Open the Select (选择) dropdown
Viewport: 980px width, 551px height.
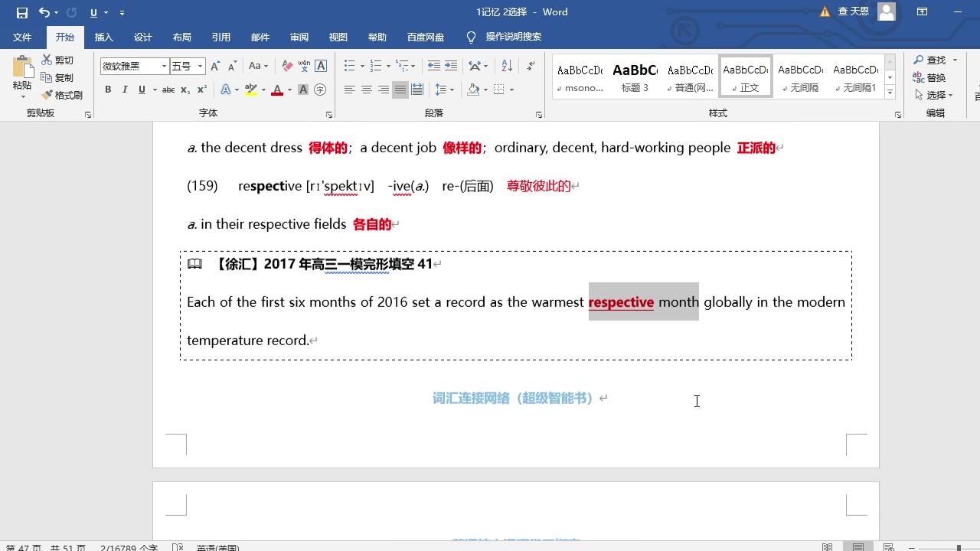(x=933, y=96)
